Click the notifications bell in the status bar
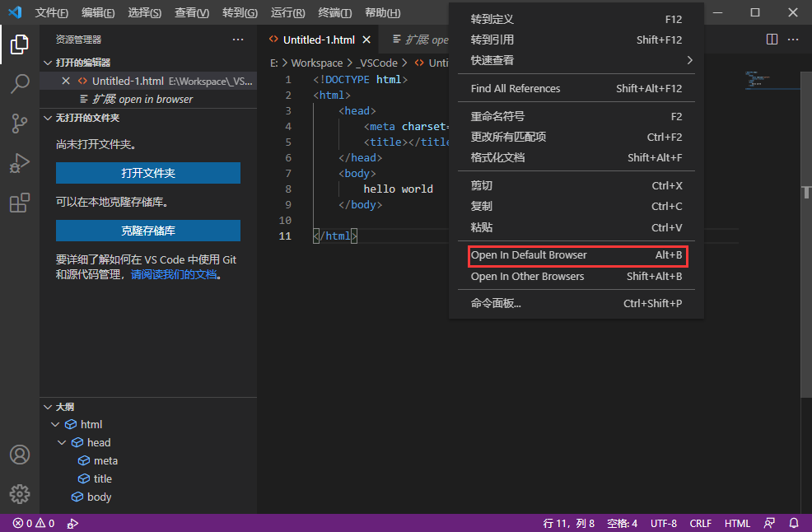812x532 pixels. pos(792,523)
